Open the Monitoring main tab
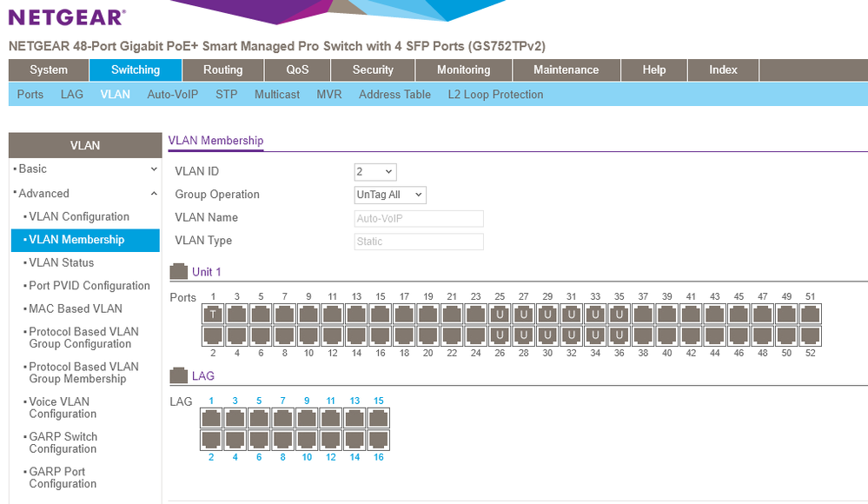The height and width of the screenshot is (504, 868). click(464, 70)
